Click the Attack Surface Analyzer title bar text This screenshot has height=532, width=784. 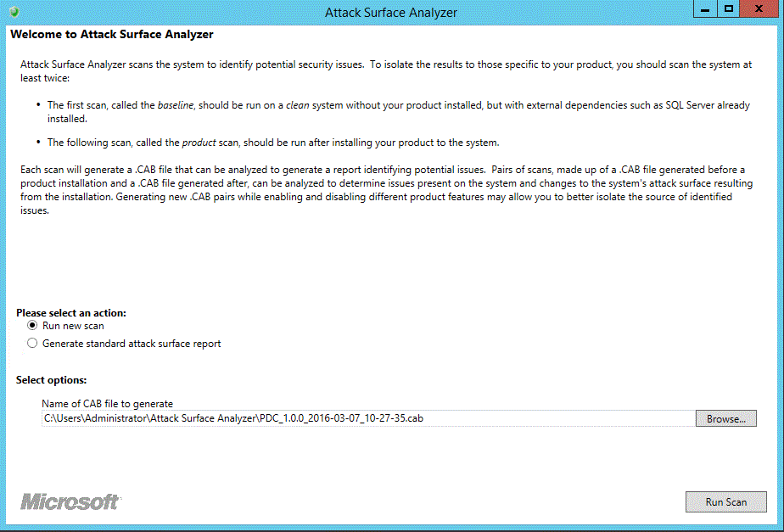click(x=391, y=13)
